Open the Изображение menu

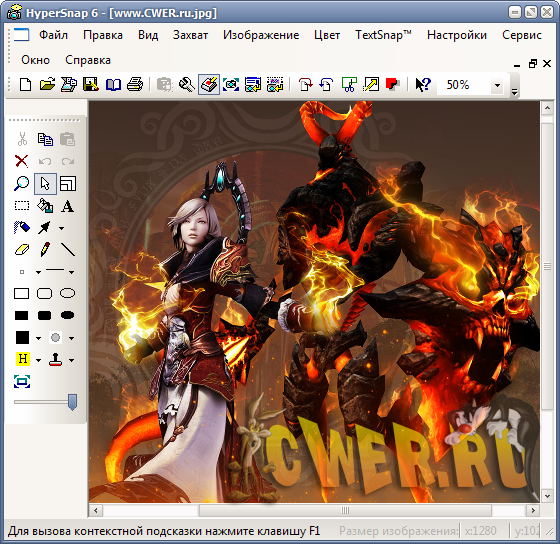click(261, 35)
